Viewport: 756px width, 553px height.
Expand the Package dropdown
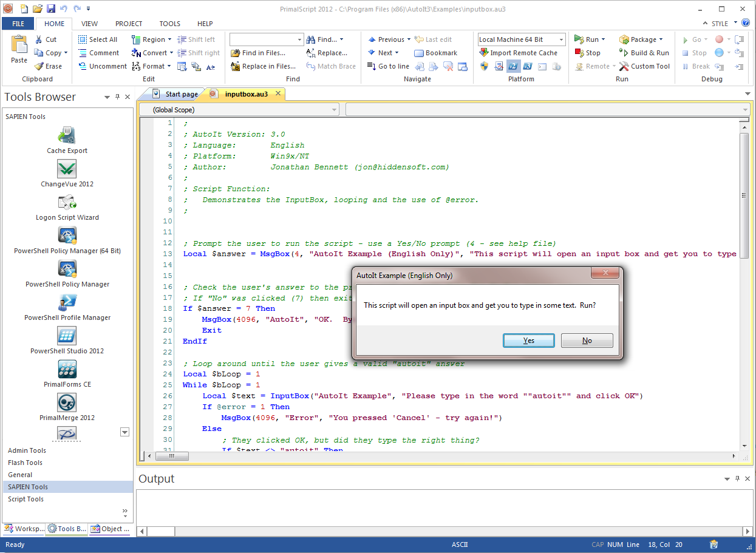pyautogui.click(x=661, y=39)
